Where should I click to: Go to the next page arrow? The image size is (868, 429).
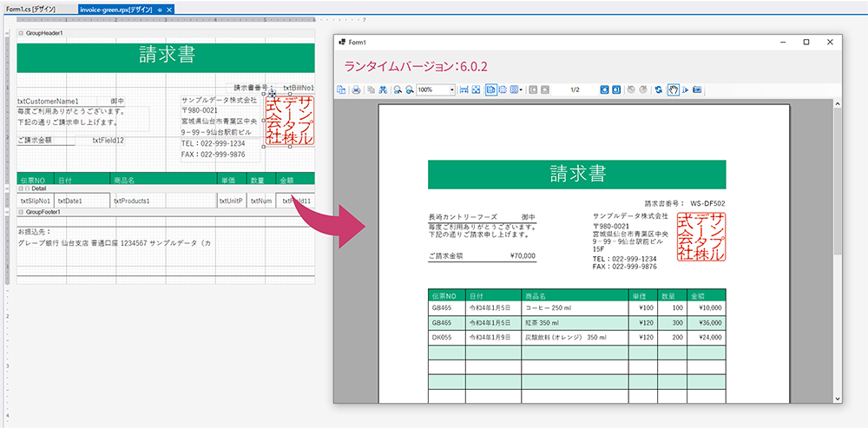pyautogui.click(x=602, y=89)
